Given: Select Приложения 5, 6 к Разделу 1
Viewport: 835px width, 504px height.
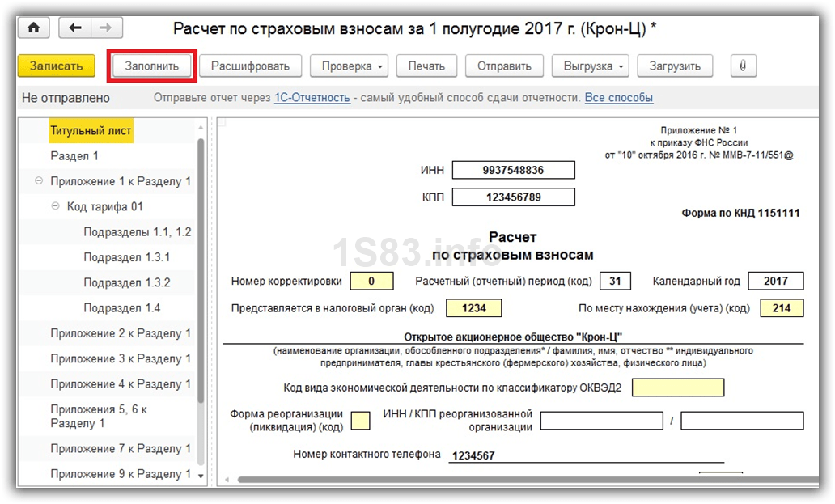Looking at the screenshot, I should [99, 416].
